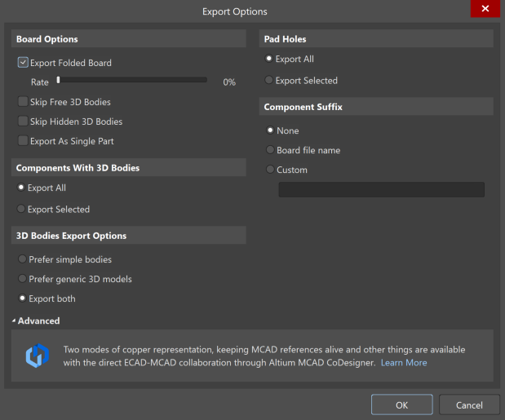Click the Board Options section header
The image size is (505, 420).
click(x=129, y=39)
